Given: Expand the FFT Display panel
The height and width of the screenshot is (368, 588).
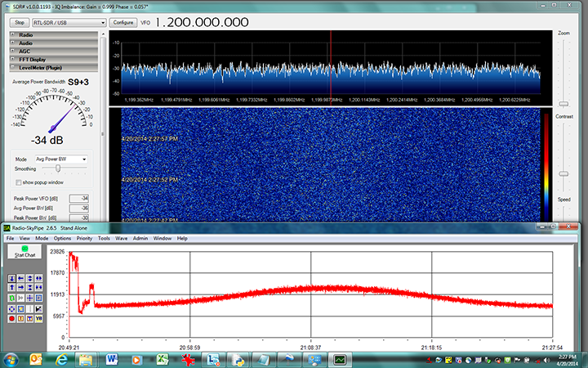Looking at the screenshot, I should tap(54, 60).
